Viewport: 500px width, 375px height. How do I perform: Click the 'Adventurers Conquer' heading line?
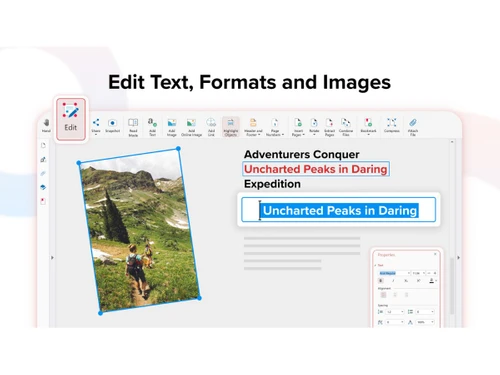302,154
